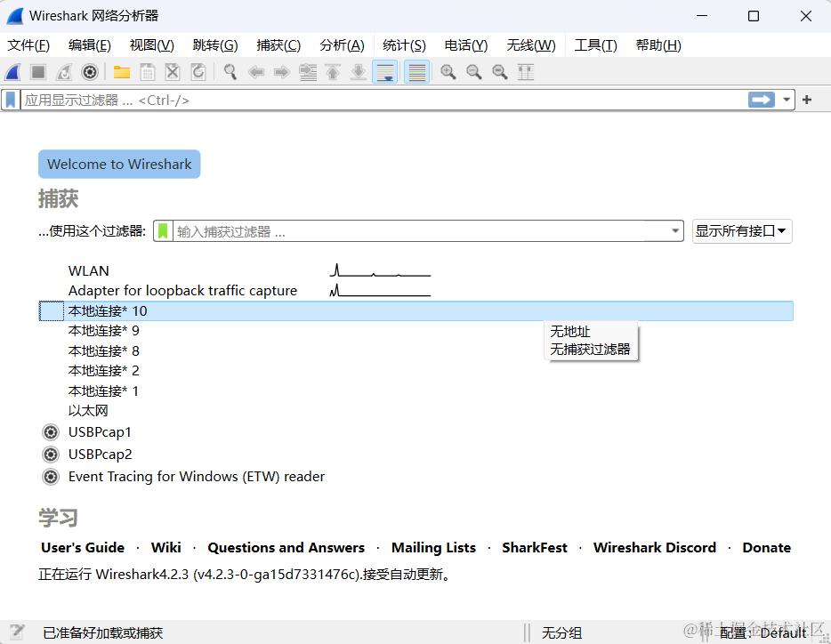Open the Mailing Lists link
The image size is (831, 644).
(x=433, y=548)
